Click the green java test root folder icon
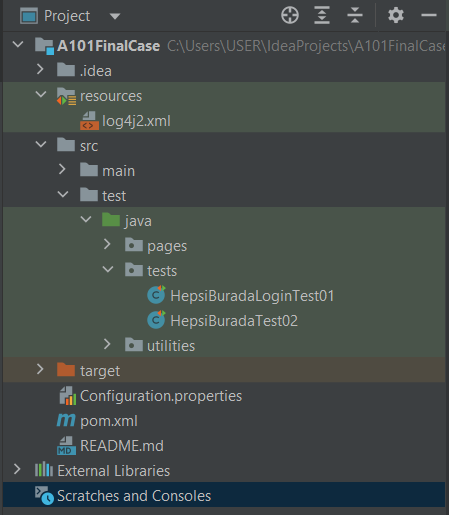This screenshot has width=449, height=515. click(x=111, y=220)
